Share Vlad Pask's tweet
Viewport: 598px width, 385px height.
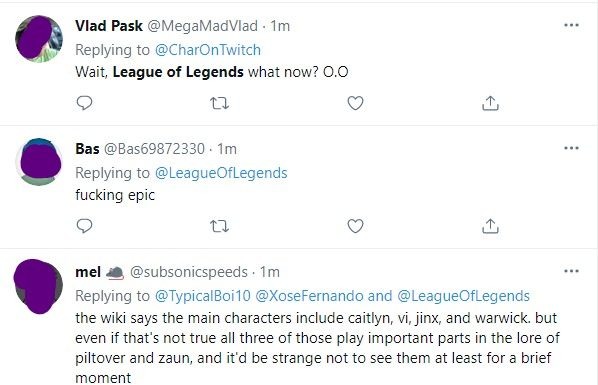tap(490, 103)
